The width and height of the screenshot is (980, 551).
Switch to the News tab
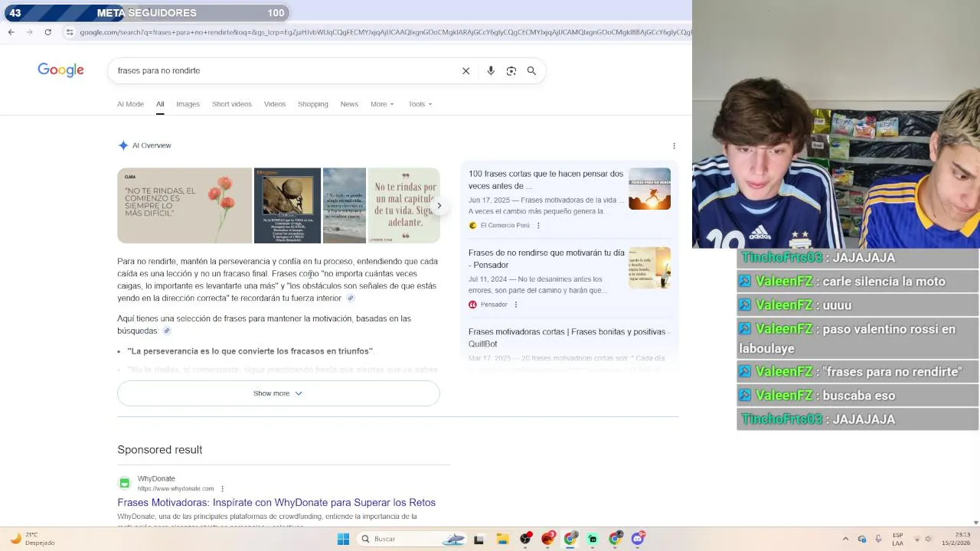[x=349, y=104]
